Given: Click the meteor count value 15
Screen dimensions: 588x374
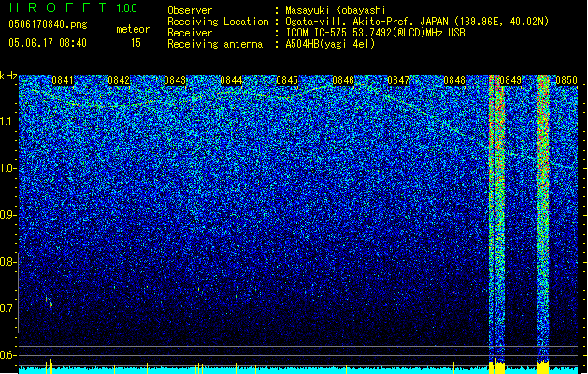Looking at the screenshot, I should coord(136,43).
